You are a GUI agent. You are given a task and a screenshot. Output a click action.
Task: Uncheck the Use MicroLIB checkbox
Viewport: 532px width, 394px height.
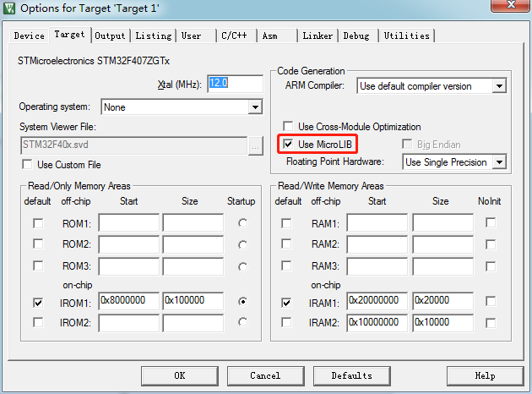(289, 144)
